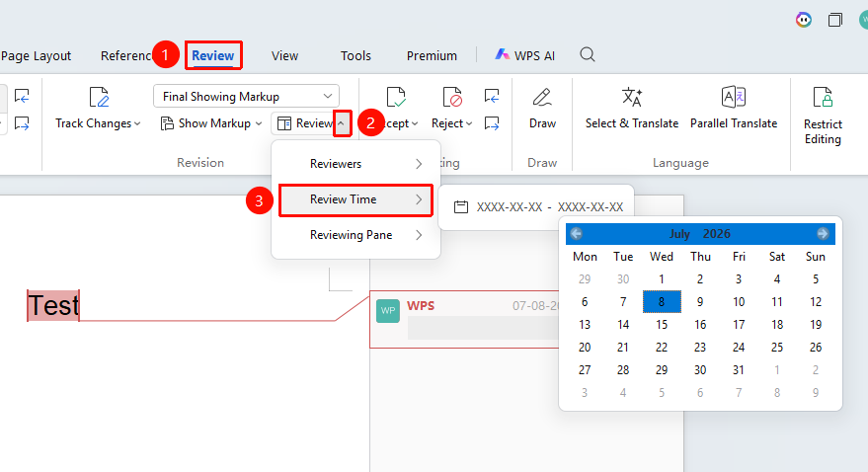
Task: Open the Accept dropdown arrow
Action: [x=415, y=124]
